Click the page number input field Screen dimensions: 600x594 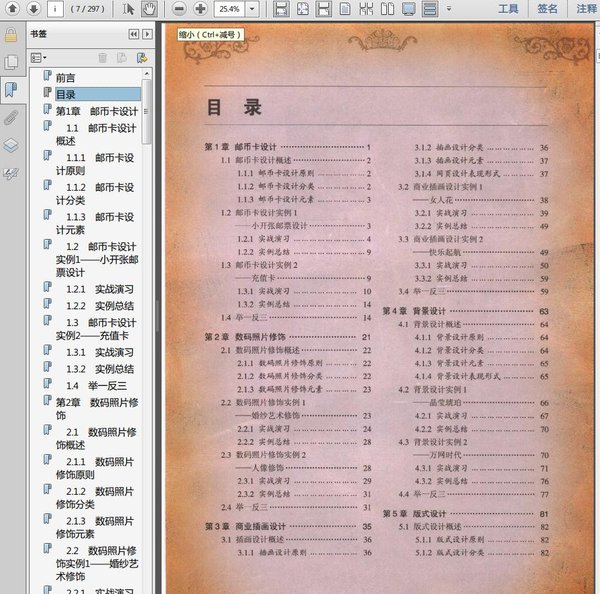click(55, 9)
